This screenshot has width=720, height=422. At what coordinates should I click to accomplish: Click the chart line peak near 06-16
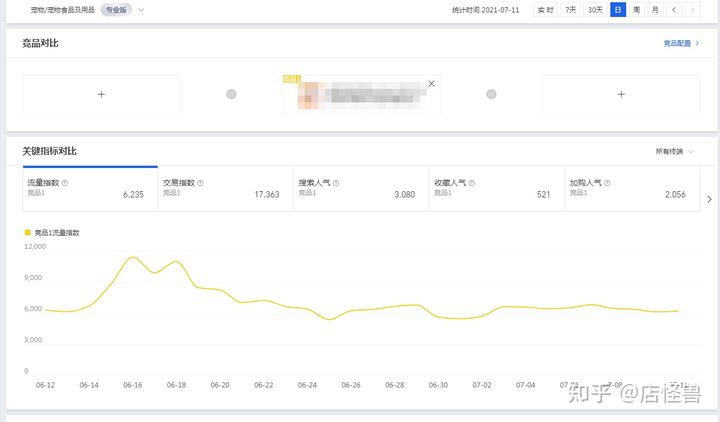pos(133,257)
